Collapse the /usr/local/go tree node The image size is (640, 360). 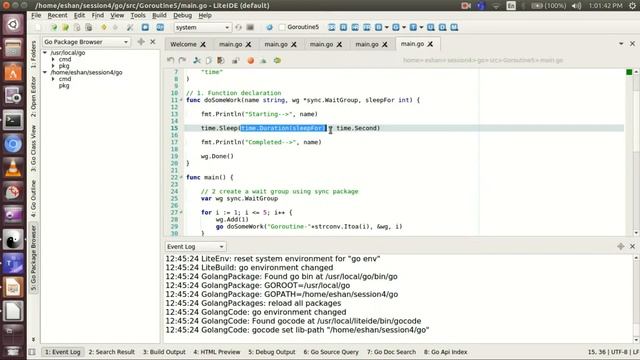pyautogui.click(x=45, y=53)
